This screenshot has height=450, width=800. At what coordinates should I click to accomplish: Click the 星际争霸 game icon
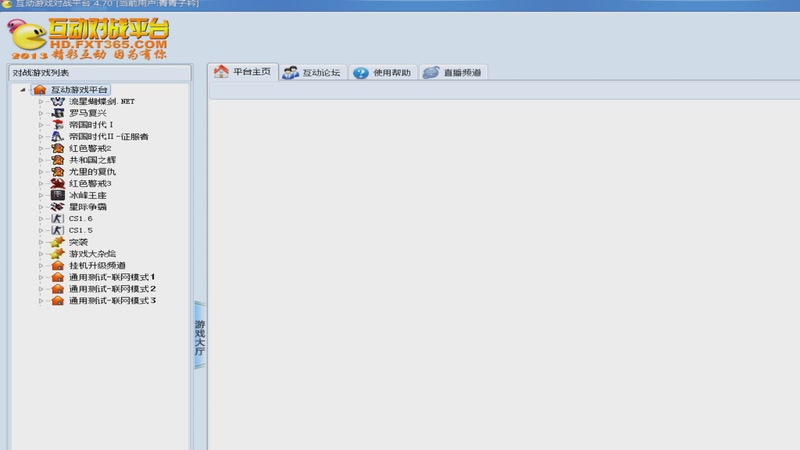(58, 207)
